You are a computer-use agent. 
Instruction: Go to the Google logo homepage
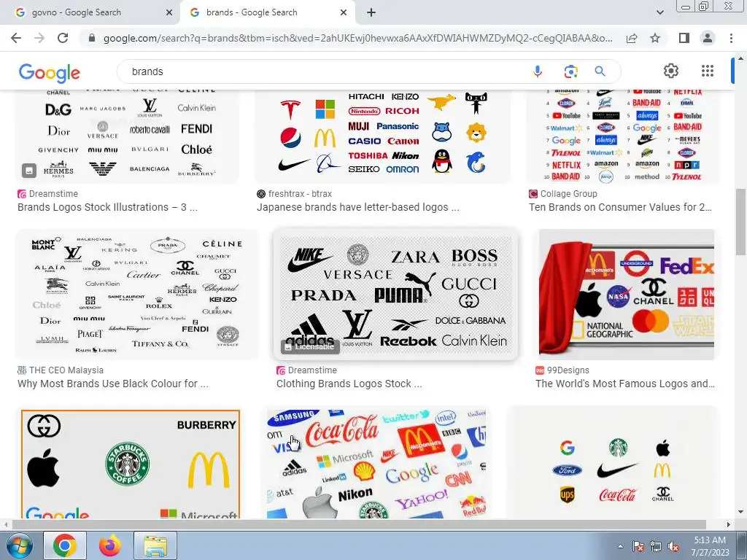pos(50,72)
